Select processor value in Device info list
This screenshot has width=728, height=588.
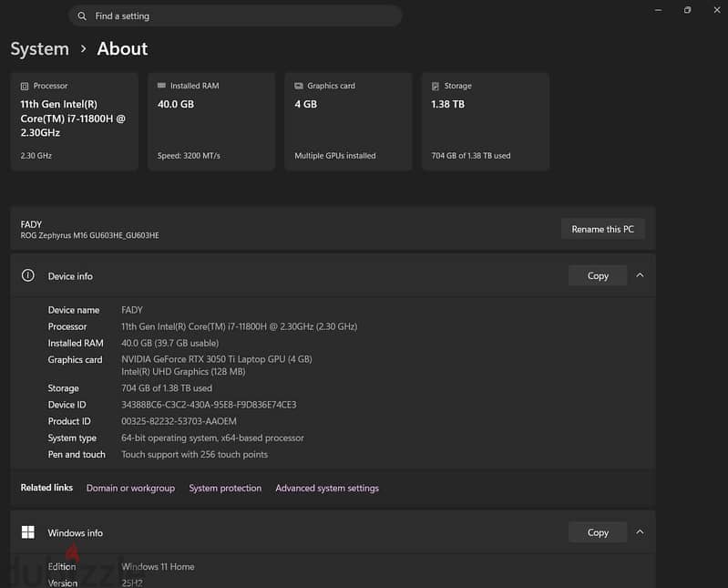pos(239,326)
